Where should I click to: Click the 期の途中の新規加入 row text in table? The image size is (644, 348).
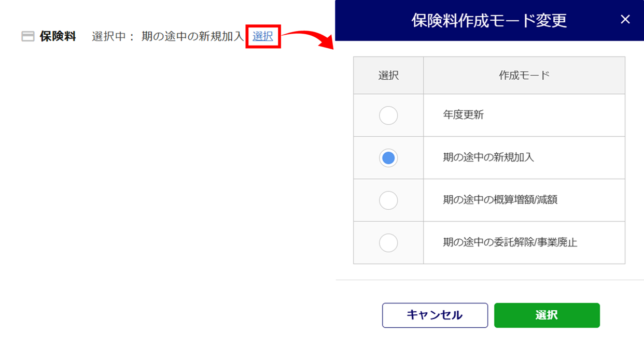[x=488, y=157]
